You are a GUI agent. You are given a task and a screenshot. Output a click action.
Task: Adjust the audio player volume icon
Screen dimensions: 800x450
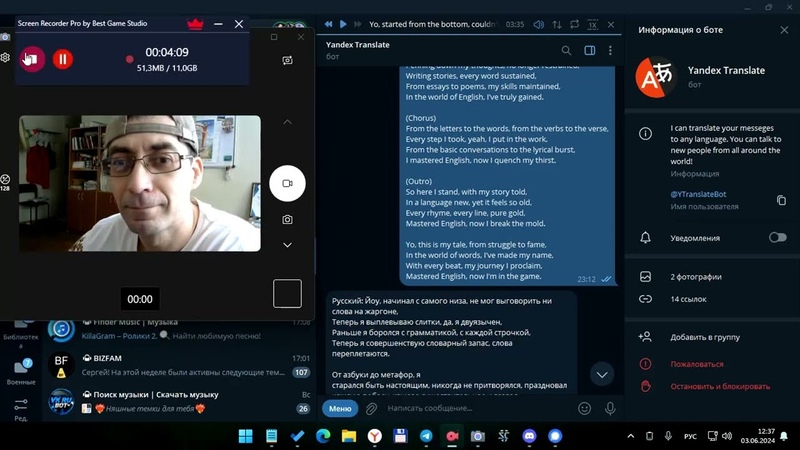[x=538, y=24]
